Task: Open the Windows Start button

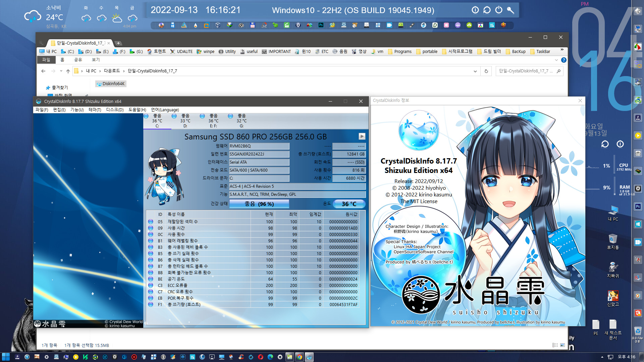Action: 6,357
